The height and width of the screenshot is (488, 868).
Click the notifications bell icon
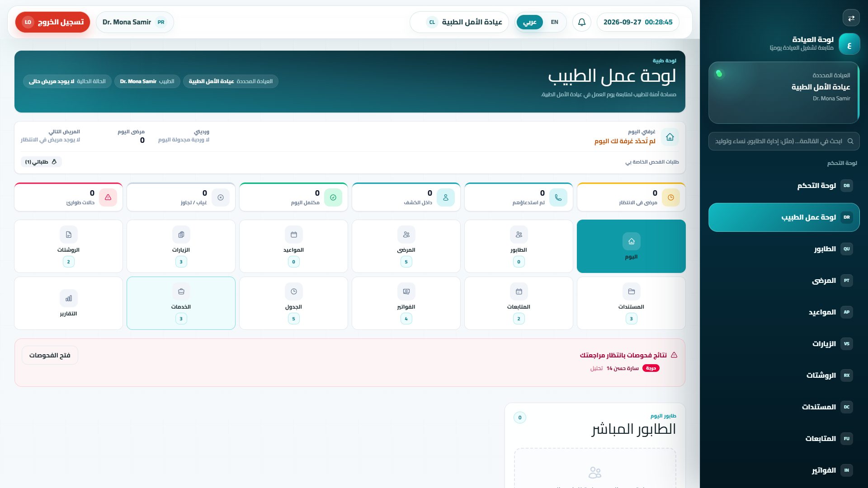(582, 22)
